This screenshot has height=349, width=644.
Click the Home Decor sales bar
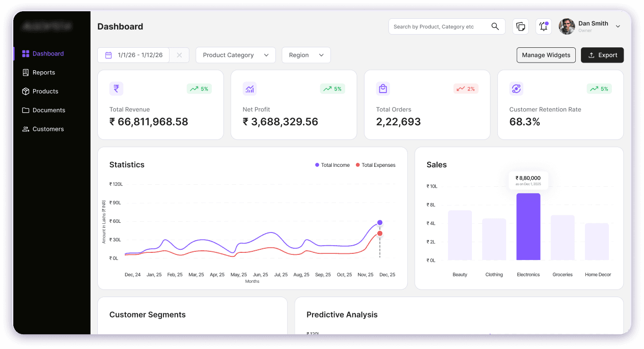[597, 242]
